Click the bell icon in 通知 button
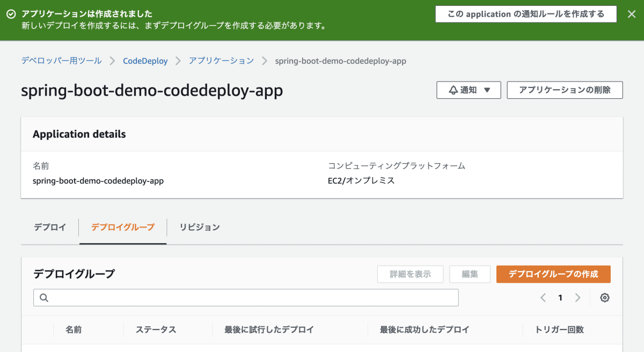The image size is (644, 352). (x=453, y=90)
